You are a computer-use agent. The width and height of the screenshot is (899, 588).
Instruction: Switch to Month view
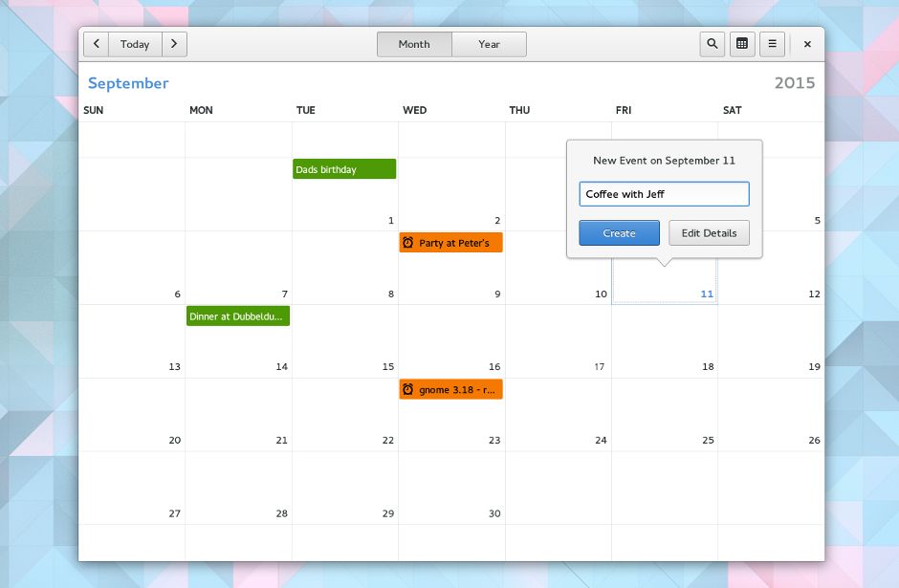click(x=414, y=44)
